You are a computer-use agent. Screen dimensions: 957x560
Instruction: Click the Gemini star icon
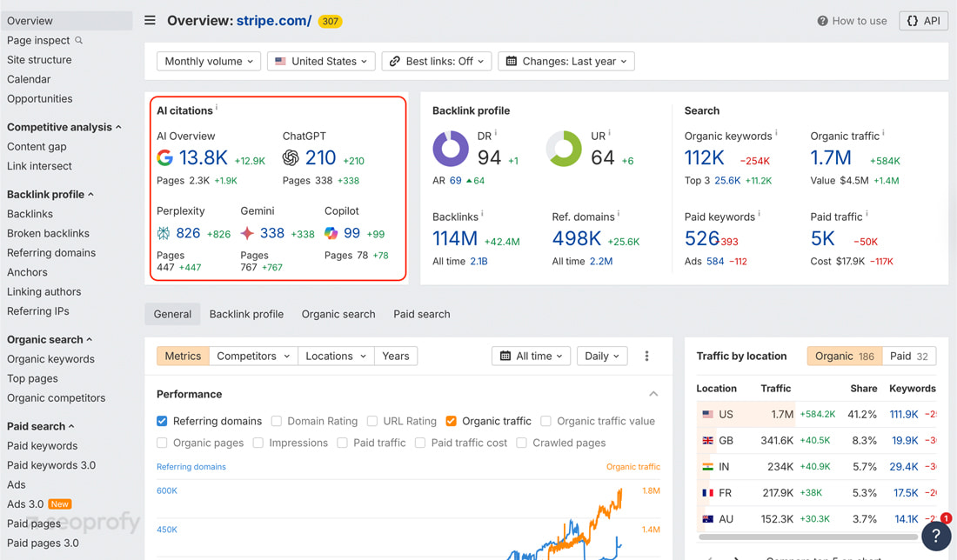(x=248, y=233)
